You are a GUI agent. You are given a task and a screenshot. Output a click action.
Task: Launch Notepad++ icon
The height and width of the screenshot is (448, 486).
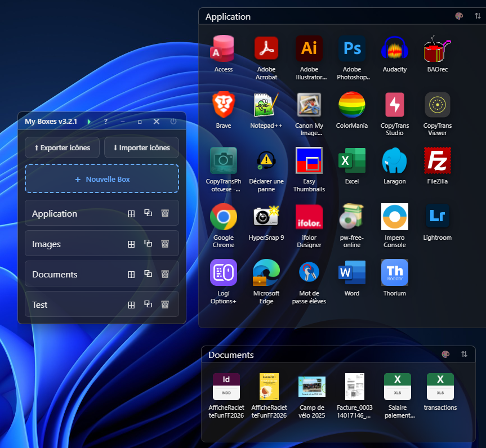pyautogui.click(x=266, y=105)
